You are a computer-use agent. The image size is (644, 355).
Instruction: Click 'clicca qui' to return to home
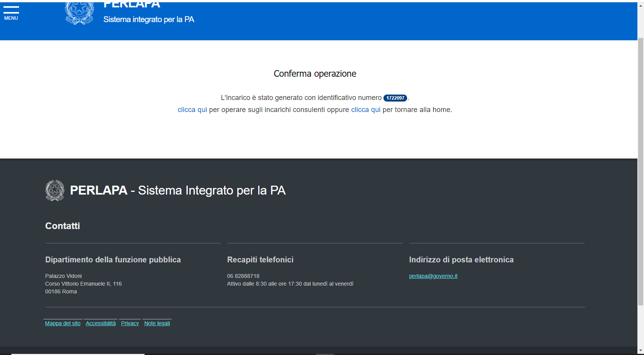(366, 110)
